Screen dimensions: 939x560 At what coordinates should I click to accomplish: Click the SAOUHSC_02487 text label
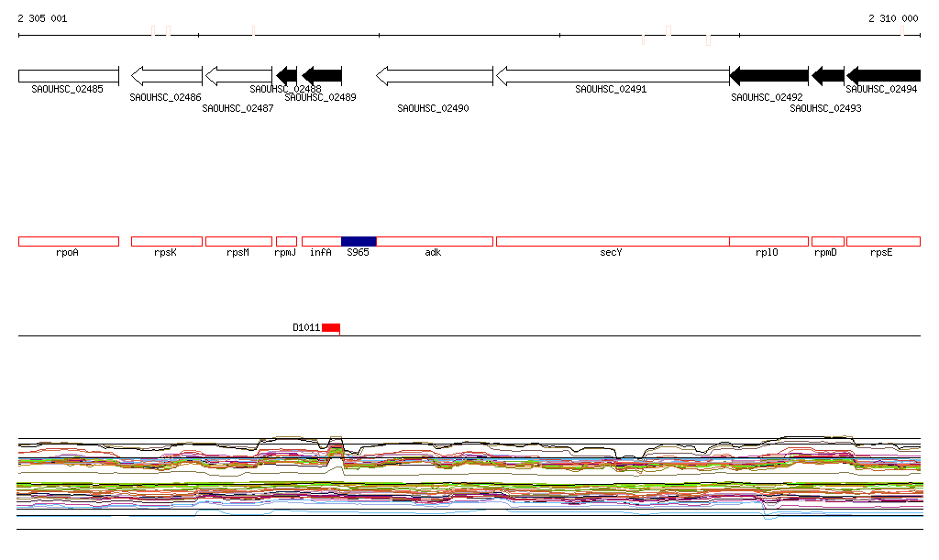pos(238,108)
